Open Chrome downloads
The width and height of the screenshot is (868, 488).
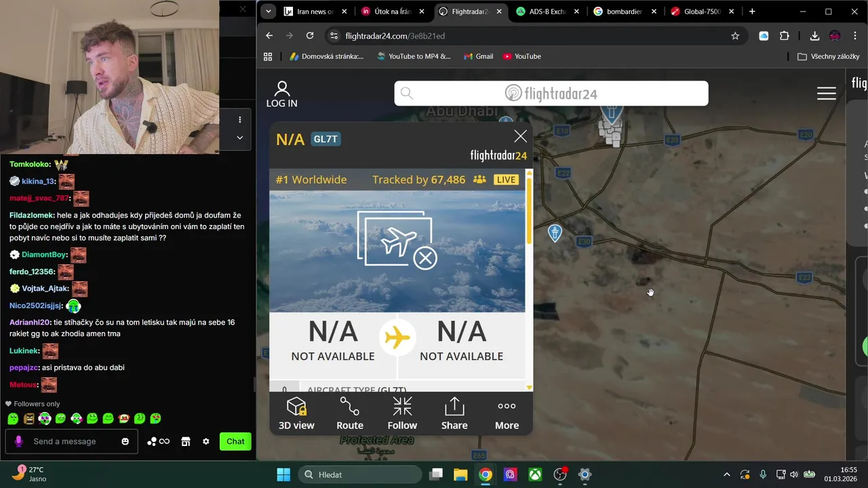[x=814, y=36]
